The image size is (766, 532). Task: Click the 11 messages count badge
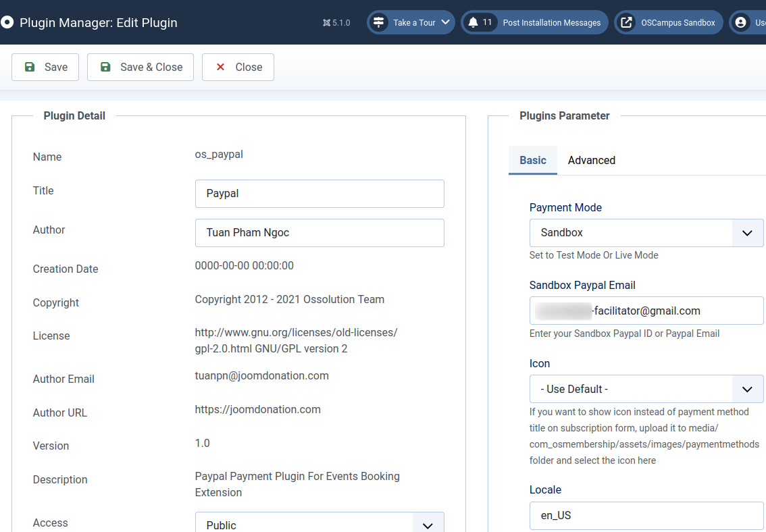point(487,22)
